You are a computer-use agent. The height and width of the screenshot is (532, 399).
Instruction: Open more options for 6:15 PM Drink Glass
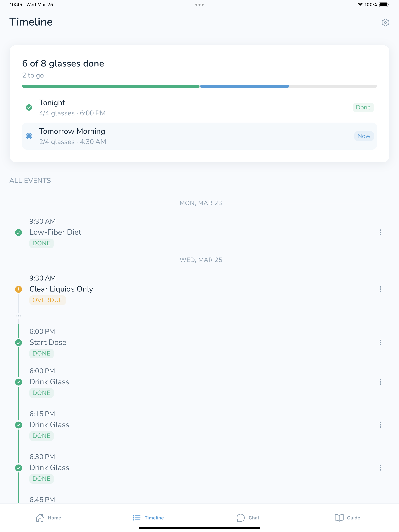(380, 425)
